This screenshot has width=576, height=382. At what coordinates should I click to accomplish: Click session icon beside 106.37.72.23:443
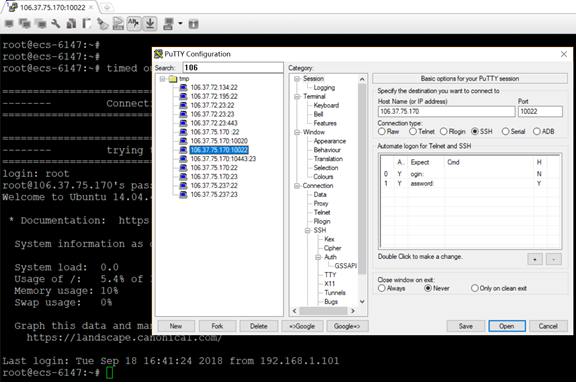[183, 123]
